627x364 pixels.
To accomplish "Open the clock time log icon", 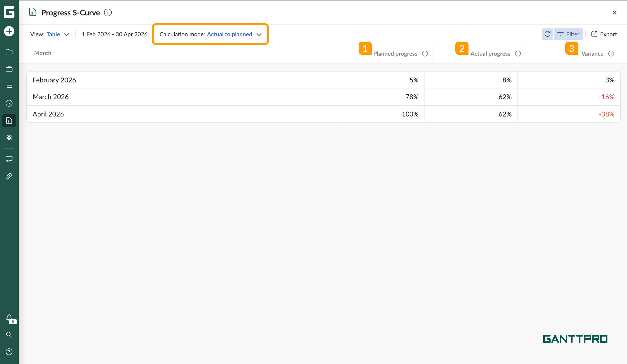I will click(9, 103).
